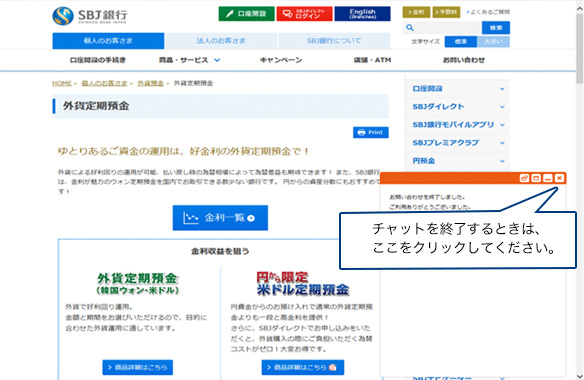Click the SBJダイレクト ログイン red button
This screenshot has height=380, width=584.
point(304,14)
